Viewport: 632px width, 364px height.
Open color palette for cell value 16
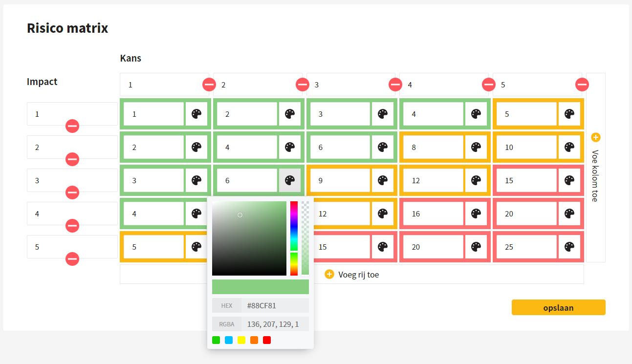(x=476, y=214)
